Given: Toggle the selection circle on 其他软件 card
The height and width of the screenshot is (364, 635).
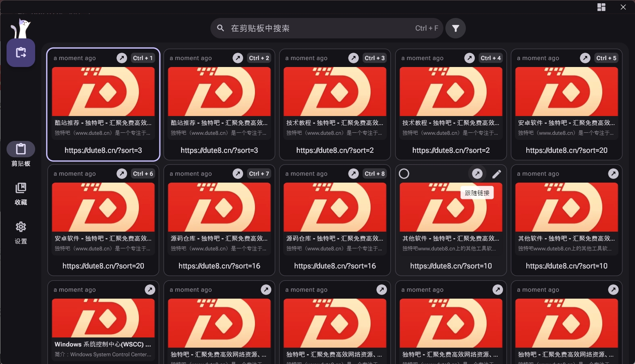Looking at the screenshot, I should [x=404, y=174].
